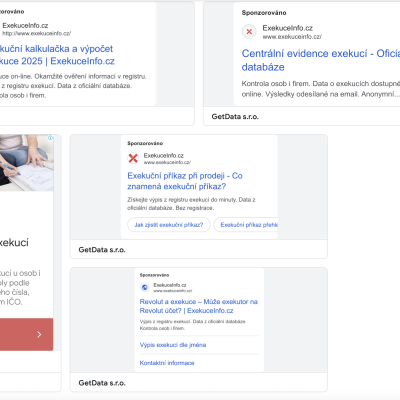Click Sponzorováno label in Centrální evidence ad
Screen dimensions: 400x400
pos(264,13)
